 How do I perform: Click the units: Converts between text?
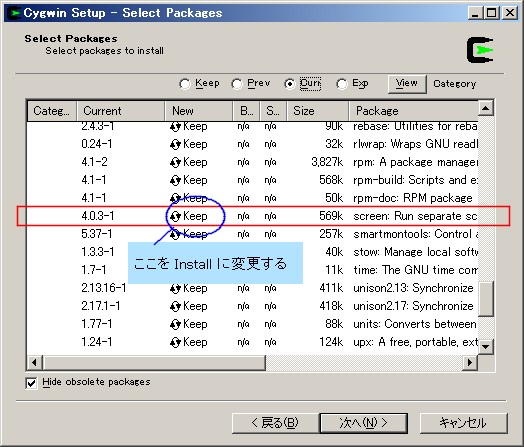pyautogui.click(x=415, y=324)
